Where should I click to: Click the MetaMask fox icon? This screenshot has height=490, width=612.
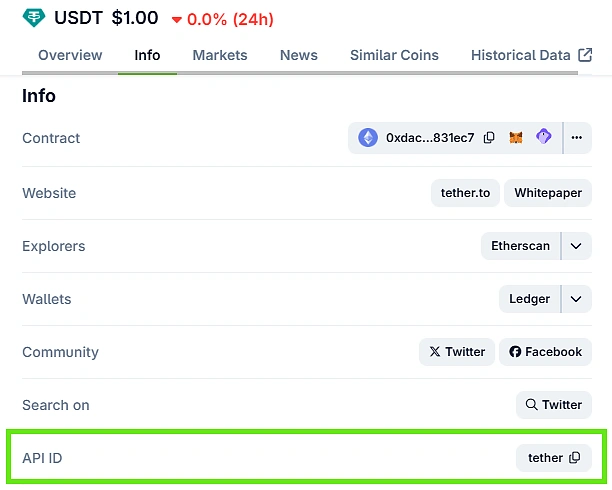[516, 138]
